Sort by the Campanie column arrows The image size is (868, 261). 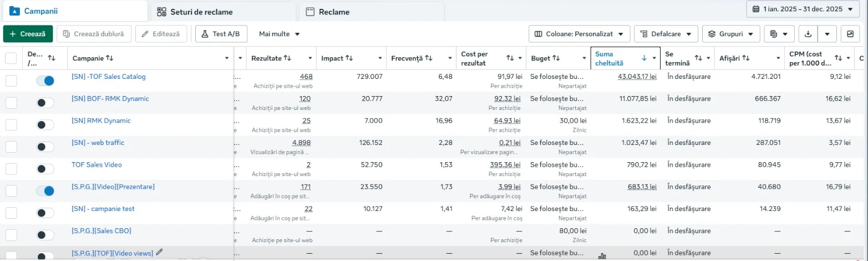pyautogui.click(x=110, y=58)
